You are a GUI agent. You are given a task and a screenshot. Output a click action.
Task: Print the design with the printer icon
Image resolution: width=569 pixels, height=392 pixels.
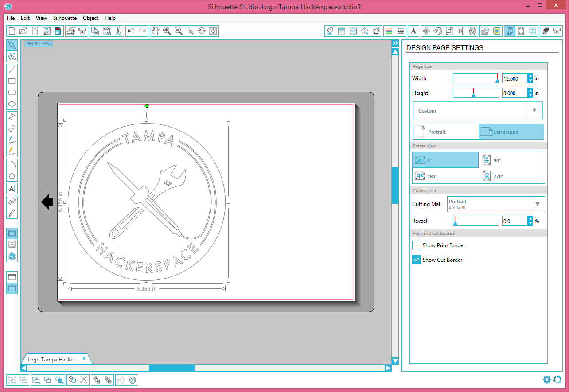coord(70,31)
